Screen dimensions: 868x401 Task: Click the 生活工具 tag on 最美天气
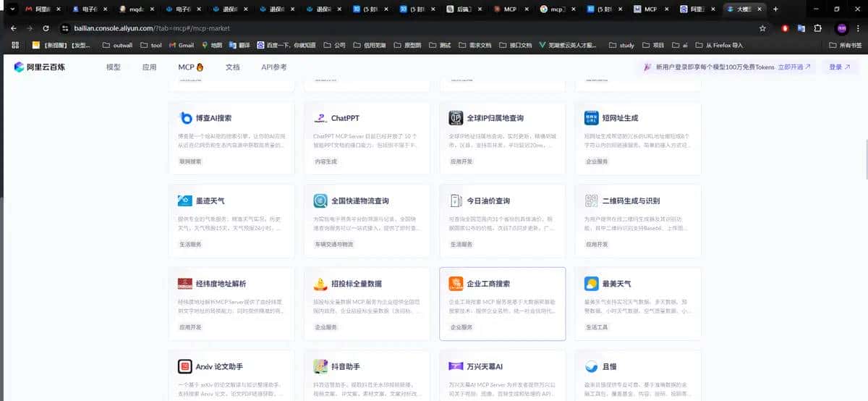(597, 327)
